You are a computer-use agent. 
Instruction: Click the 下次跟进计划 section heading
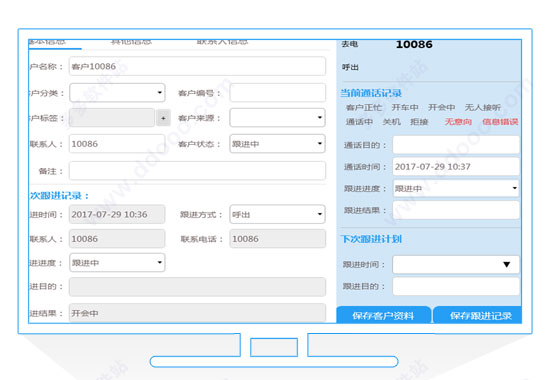(x=371, y=239)
